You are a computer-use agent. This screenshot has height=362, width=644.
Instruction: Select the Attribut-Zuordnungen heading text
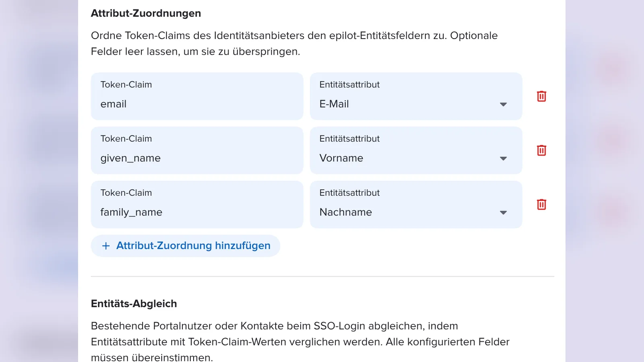pyautogui.click(x=146, y=13)
